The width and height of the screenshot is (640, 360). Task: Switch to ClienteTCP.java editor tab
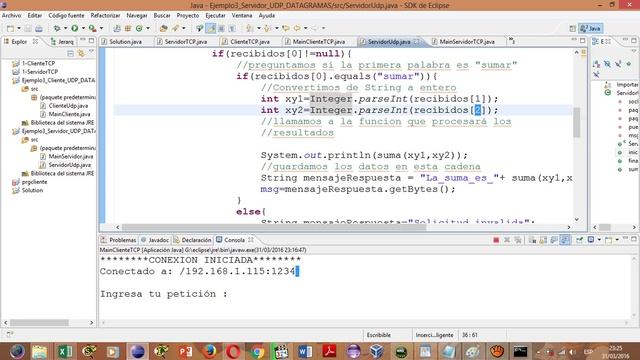tap(250, 42)
